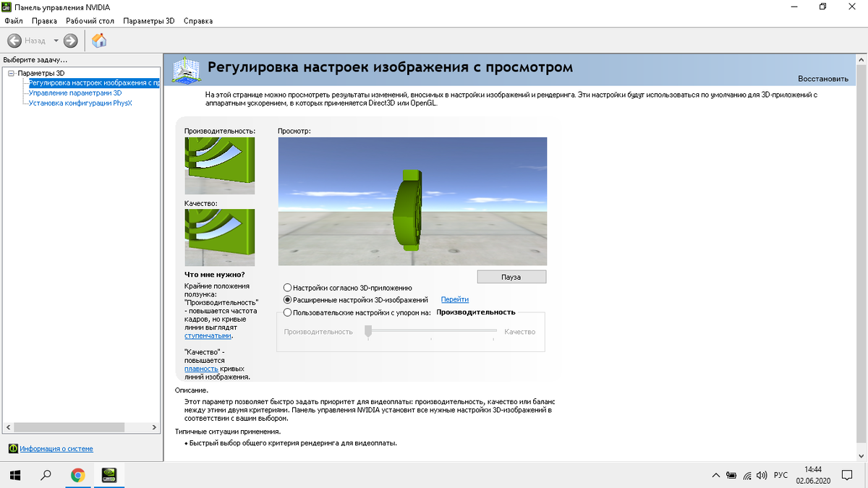The width and height of the screenshot is (868, 488).
Task: Click the Пауза button
Action: (x=511, y=277)
